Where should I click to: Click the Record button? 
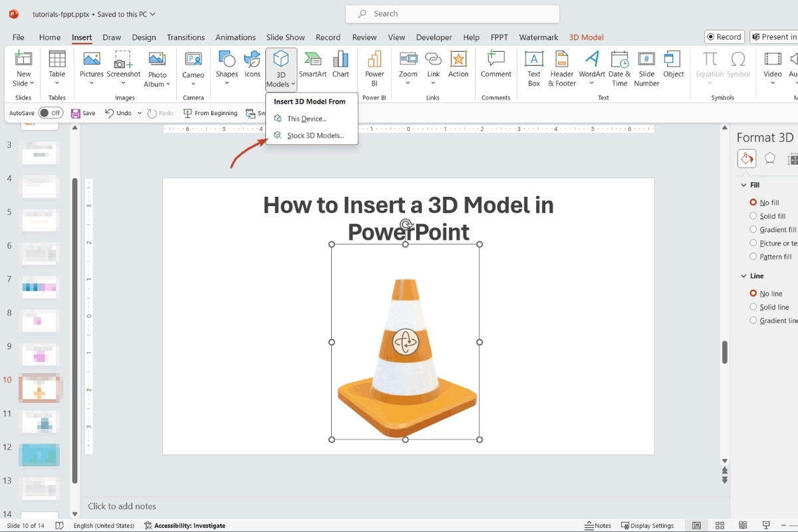pyautogui.click(x=724, y=37)
